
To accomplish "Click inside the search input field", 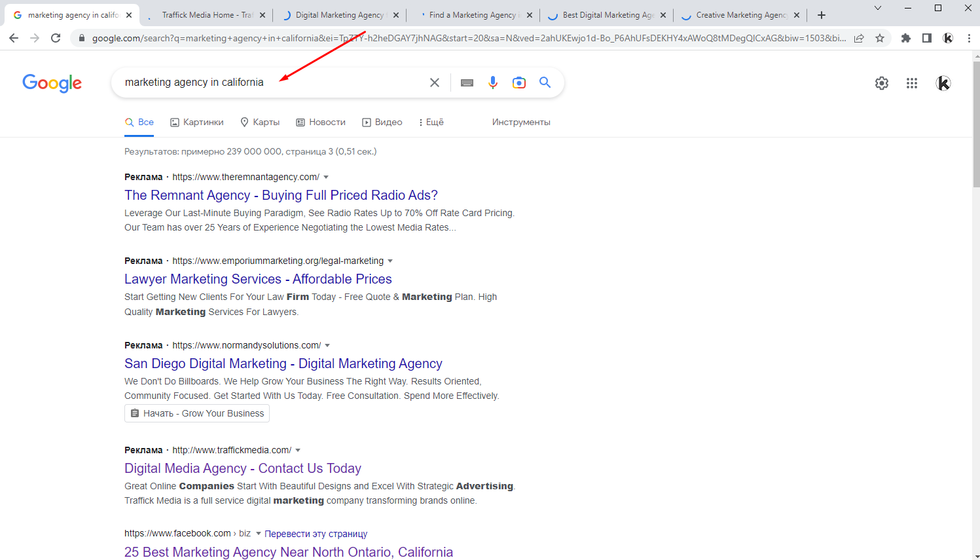I will coord(262,82).
